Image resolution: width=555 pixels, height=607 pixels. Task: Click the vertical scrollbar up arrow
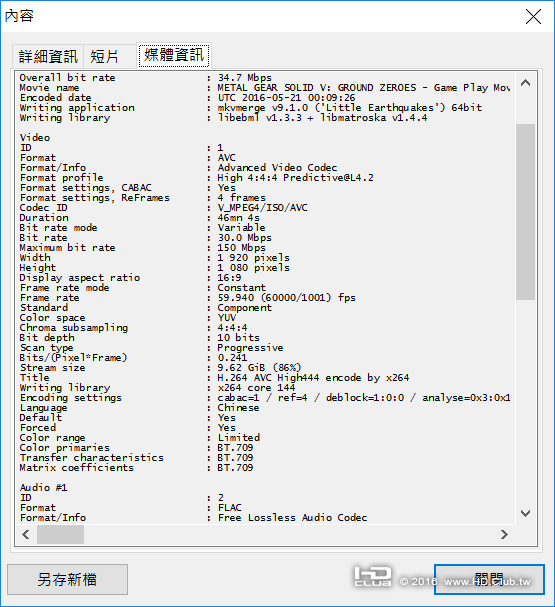[x=525, y=83]
